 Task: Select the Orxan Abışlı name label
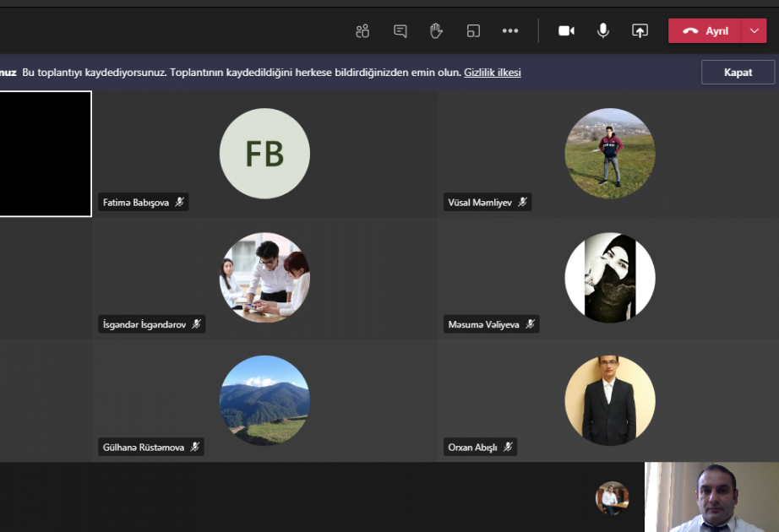coord(472,447)
